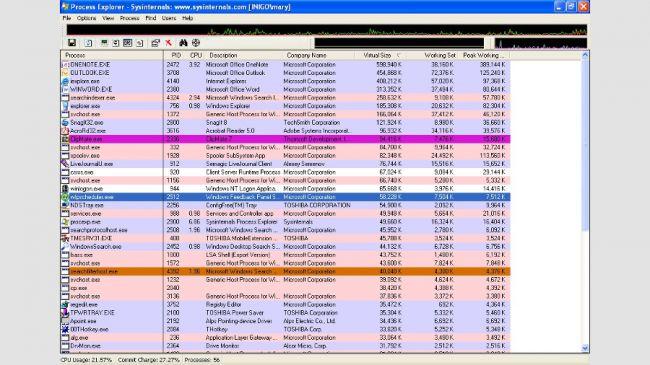Select the wlpscheduler.exe highlighted row
The width and height of the screenshot is (650, 365).
pyautogui.click(x=286, y=197)
